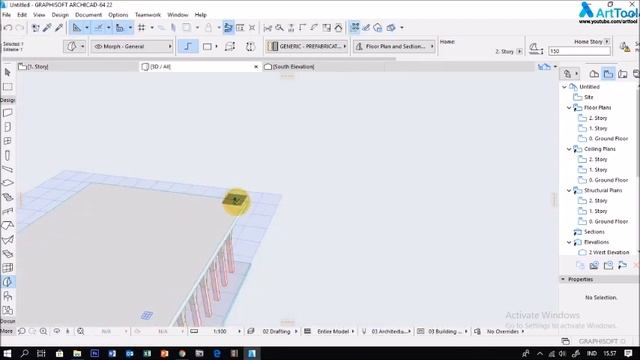
Task: Toggle the highlighted 3D view mode button
Action: (x=228, y=28)
